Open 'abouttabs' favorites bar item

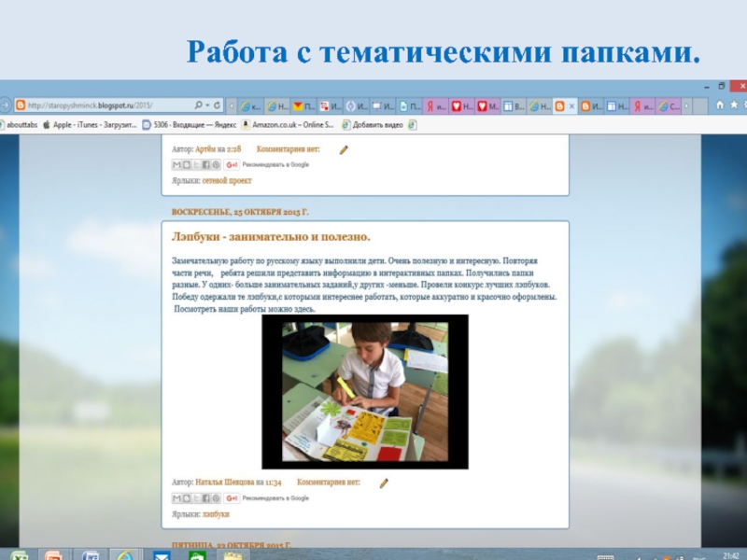(x=19, y=125)
